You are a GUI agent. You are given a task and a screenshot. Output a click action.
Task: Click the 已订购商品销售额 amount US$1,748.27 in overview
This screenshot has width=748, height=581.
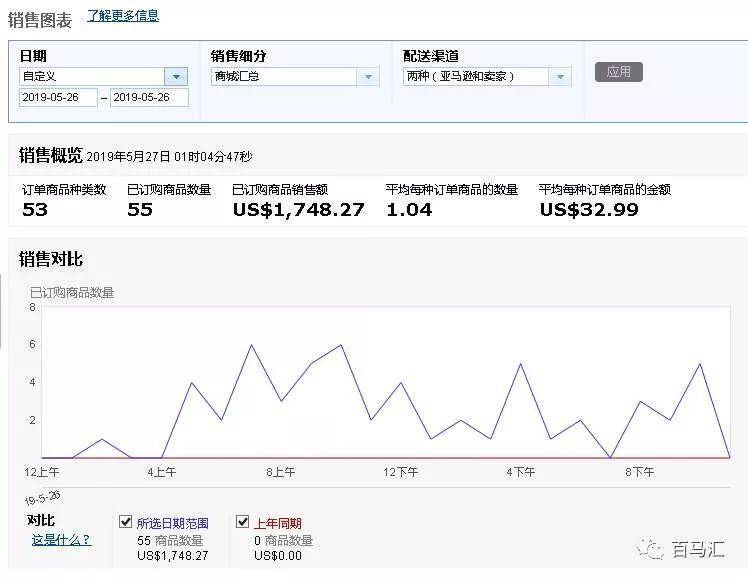298,210
